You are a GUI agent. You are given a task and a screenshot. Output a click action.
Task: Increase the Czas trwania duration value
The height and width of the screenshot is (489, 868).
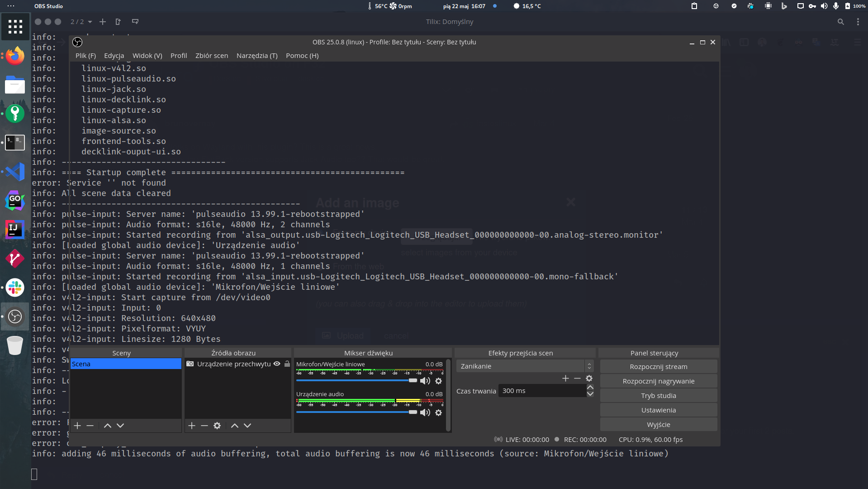point(590,388)
